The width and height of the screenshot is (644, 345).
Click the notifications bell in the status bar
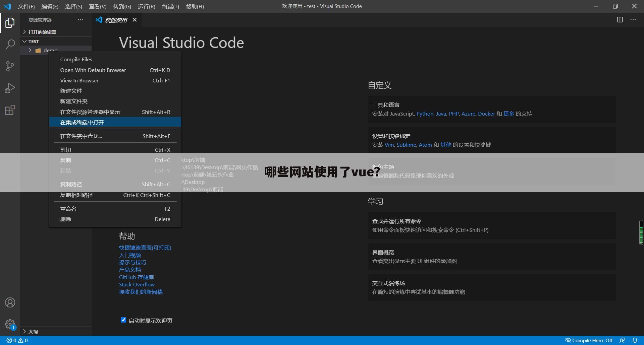click(x=634, y=340)
